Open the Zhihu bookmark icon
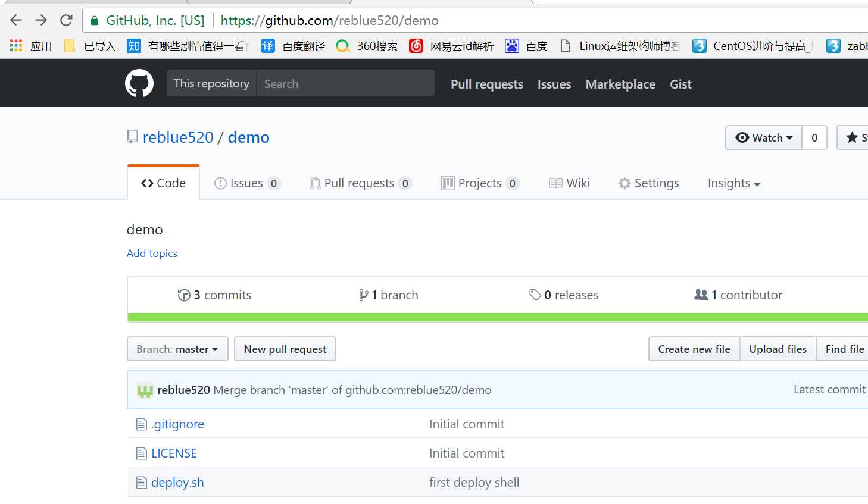The width and height of the screenshot is (868, 504). (134, 46)
